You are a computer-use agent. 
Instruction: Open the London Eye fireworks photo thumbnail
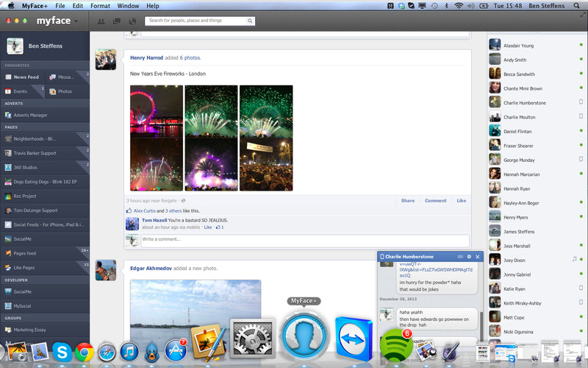click(x=156, y=111)
